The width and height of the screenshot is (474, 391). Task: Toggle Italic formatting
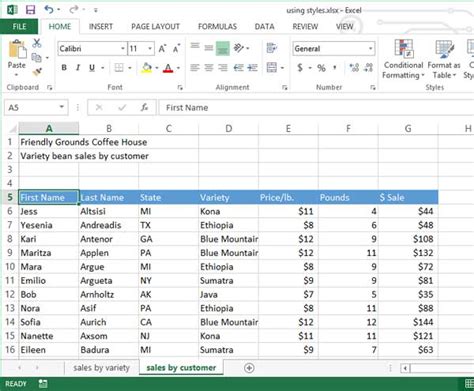[78, 68]
